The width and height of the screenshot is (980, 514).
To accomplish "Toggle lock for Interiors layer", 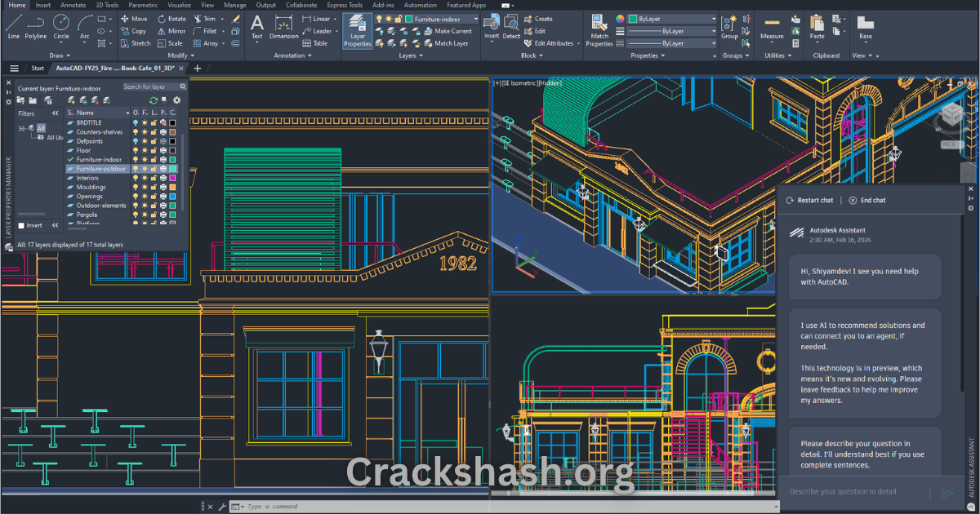I will [154, 178].
